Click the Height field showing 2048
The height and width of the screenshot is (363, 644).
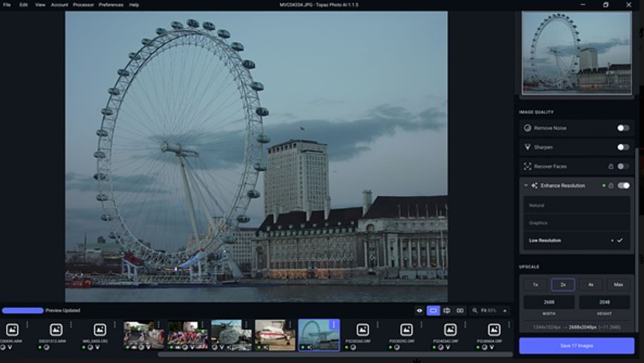click(x=604, y=302)
